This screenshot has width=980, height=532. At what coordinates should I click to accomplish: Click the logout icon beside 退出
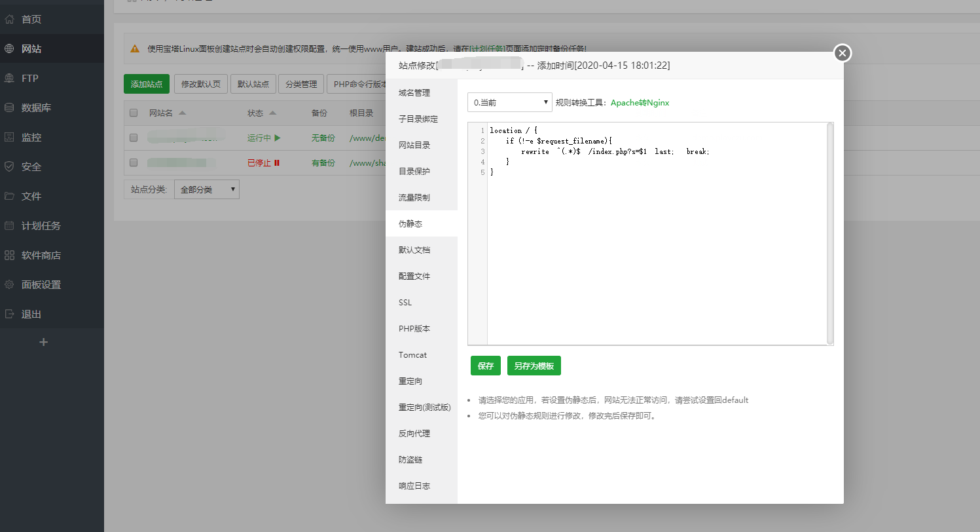[x=9, y=314]
